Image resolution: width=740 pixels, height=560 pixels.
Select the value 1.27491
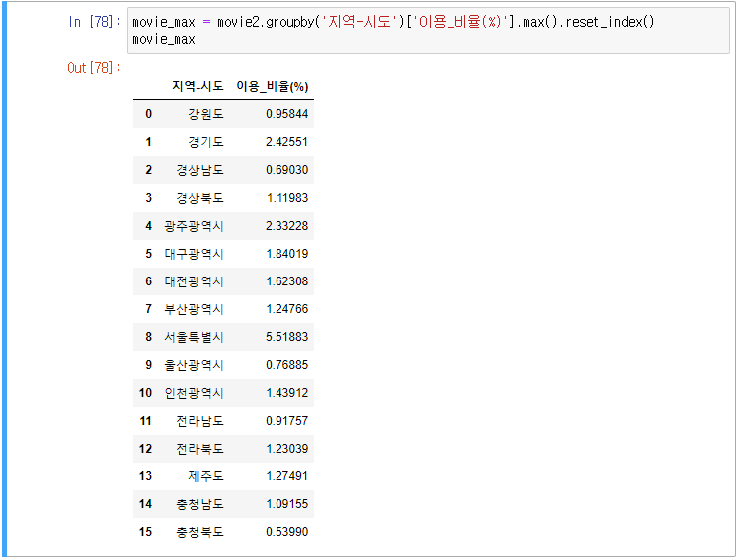tap(287, 476)
